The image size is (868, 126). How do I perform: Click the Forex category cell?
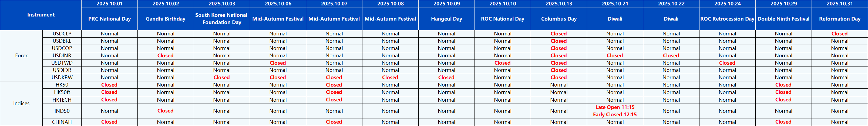click(22, 56)
